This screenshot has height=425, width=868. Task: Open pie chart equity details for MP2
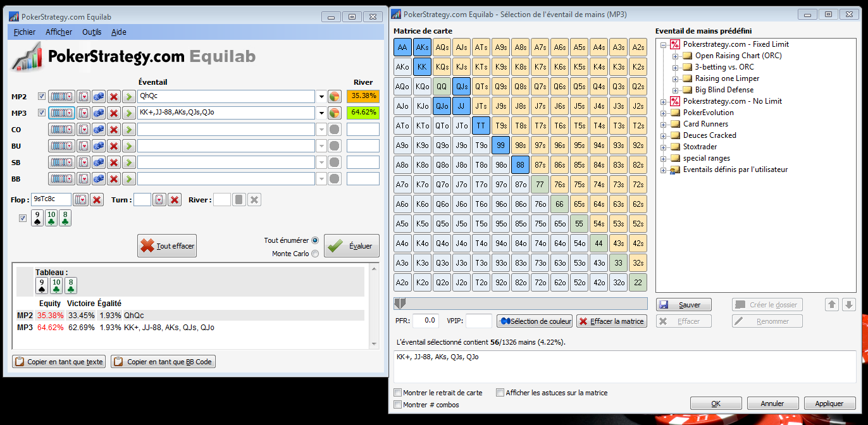pos(335,96)
